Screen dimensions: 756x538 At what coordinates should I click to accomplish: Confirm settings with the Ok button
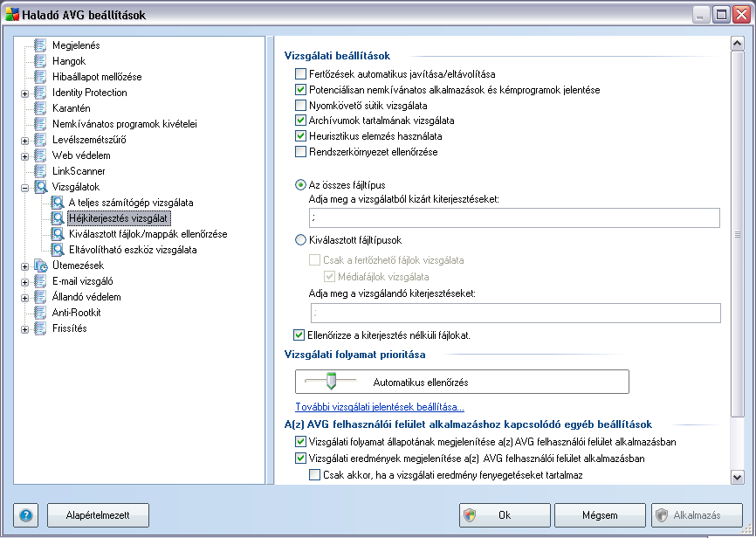click(x=505, y=515)
